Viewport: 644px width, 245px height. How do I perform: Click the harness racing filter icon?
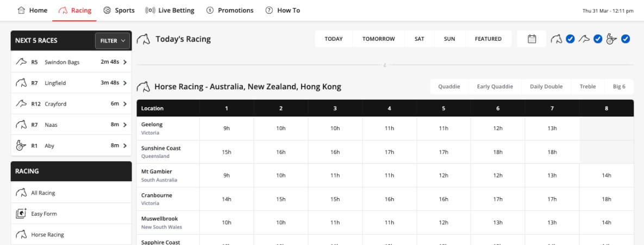pyautogui.click(x=612, y=39)
